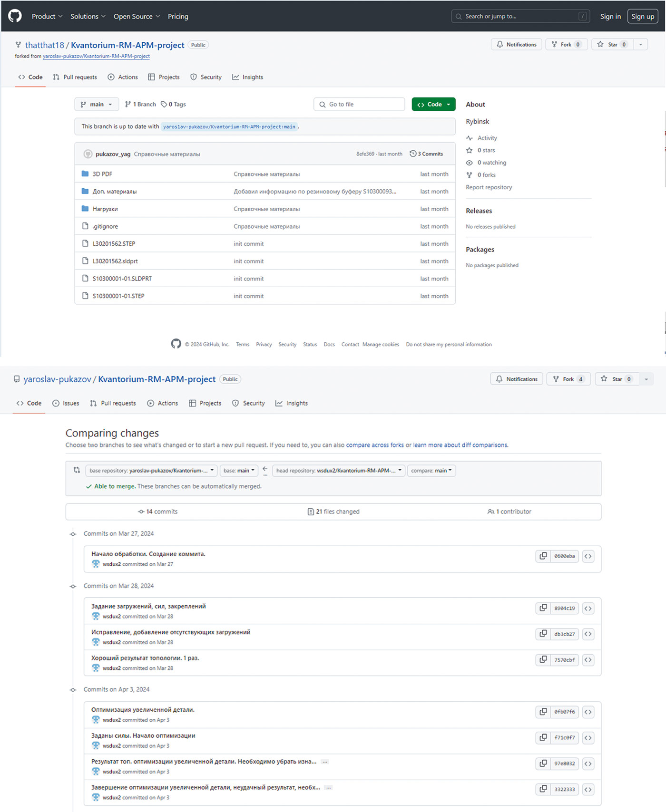
Task: Click the swap base and head arrow icon
Action: pyautogui.click(x=265, y=471)
